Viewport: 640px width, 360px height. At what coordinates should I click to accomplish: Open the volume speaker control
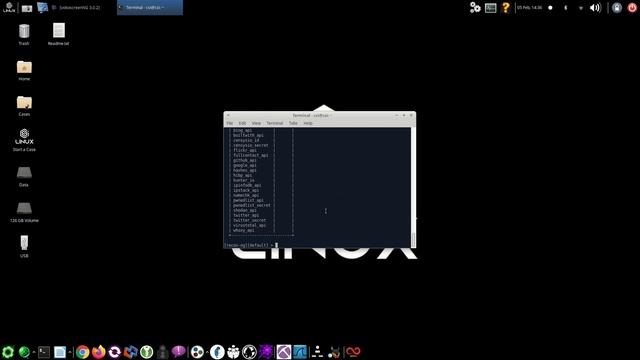click(x=596, y=8)
